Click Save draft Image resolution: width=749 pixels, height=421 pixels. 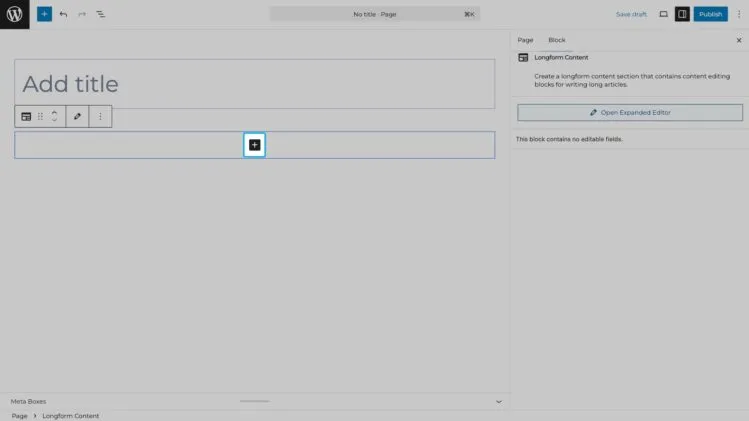pyautogui.click(x=631, y=14)
